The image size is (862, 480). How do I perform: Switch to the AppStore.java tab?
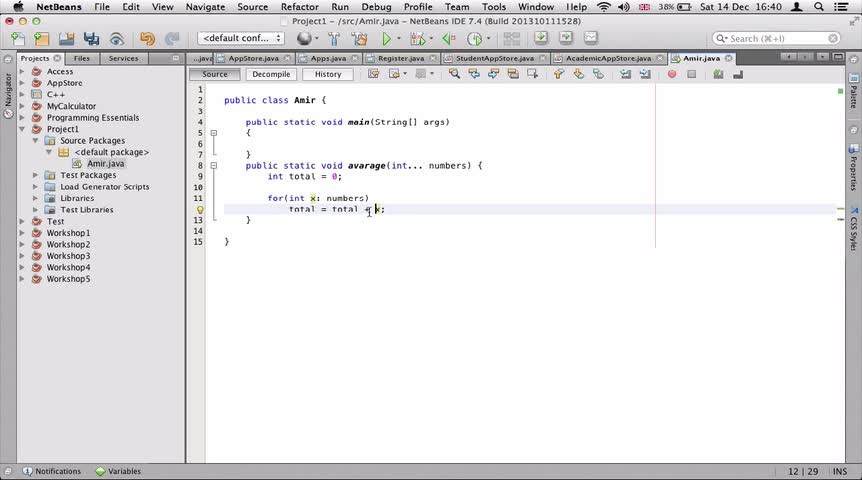tap(253, 58)
